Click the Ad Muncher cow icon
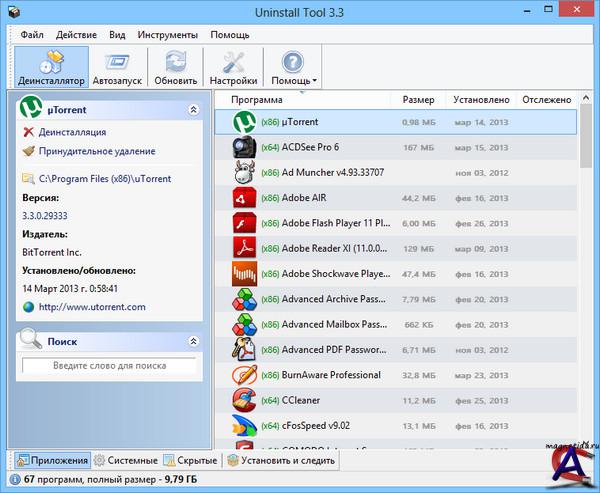Image resolution: width=600 pixels, height=493 pixels. pos(245,173)
